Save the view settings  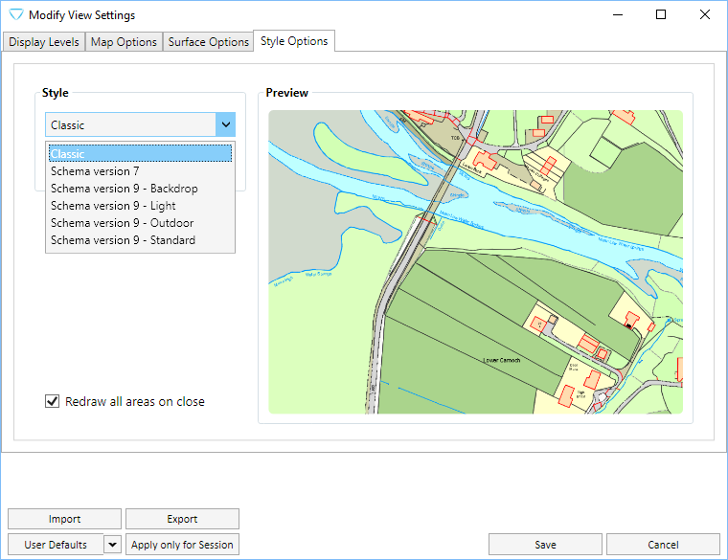[545, 545]
